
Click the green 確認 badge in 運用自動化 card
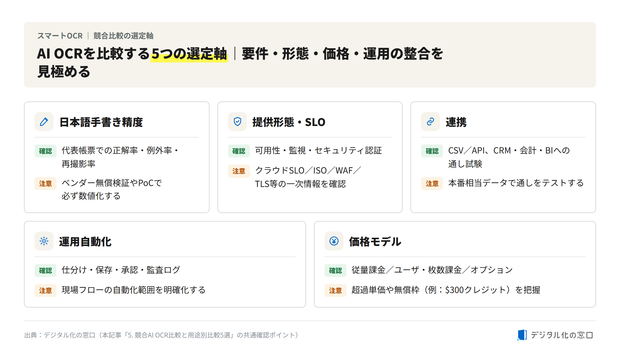pyautogui.click(x=45, y=270)
